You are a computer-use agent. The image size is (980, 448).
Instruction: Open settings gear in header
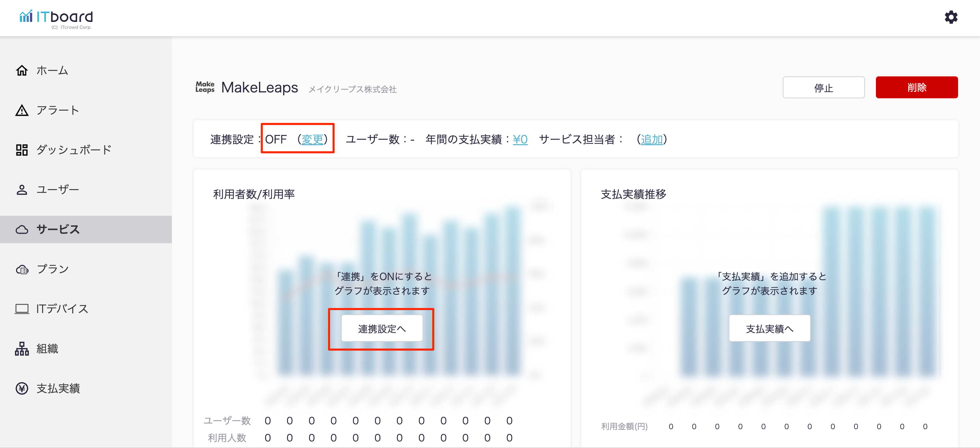tap(951, 17)
